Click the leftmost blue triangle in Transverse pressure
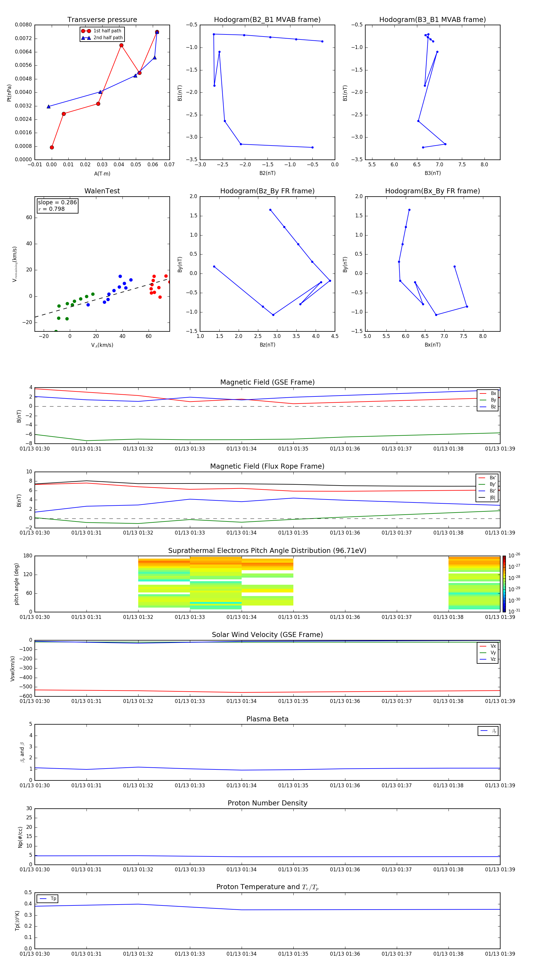 pyautogui.click(x=48, y=107)
